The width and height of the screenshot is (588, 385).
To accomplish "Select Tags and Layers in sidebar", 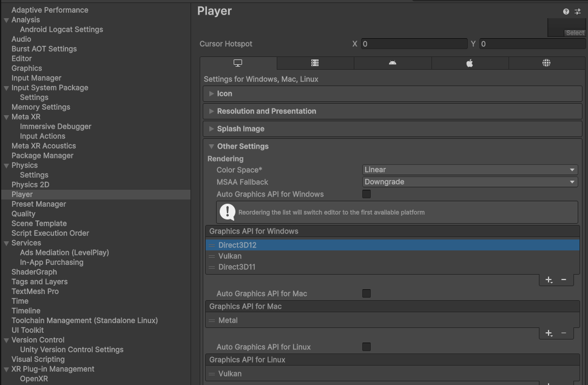I will pyautogui.click(x=39, y=282).
